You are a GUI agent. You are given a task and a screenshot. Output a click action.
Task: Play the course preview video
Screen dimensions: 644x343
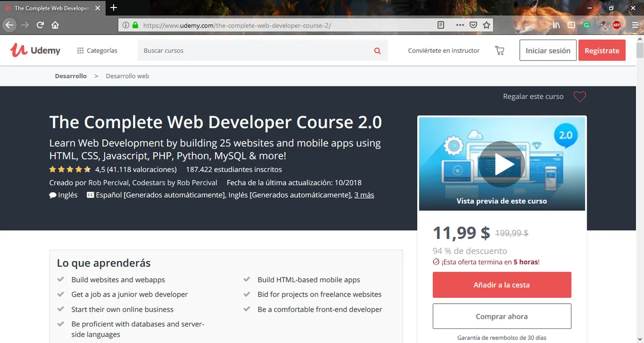coord(502,164)
